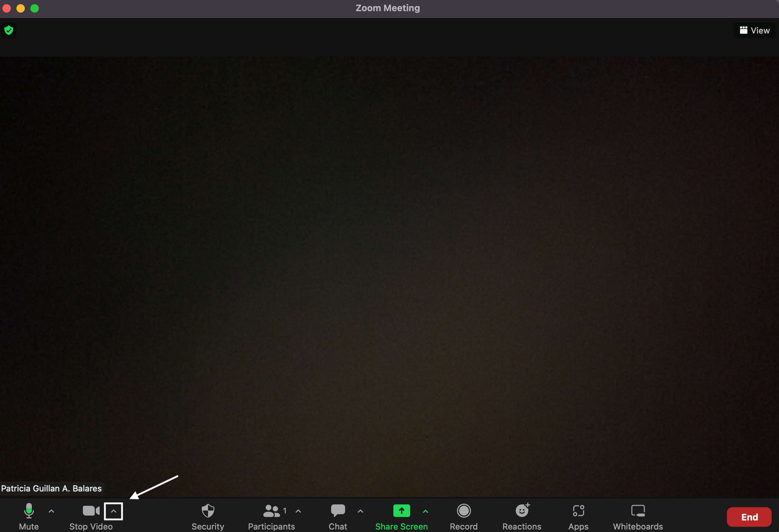Expand audio options arrow beside Mute
Screen dimensions: 779x532
click(51, 511)
